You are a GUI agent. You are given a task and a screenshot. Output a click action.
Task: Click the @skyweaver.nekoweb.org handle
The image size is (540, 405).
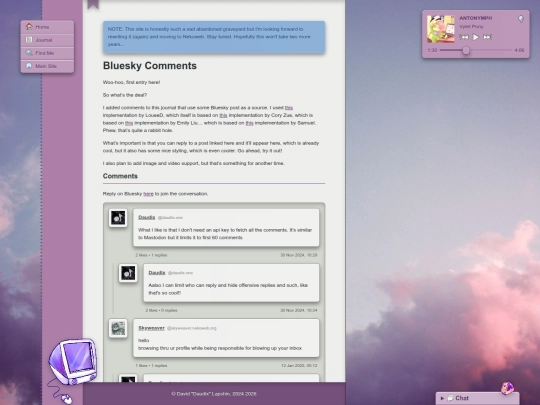(x=192, y=328)
